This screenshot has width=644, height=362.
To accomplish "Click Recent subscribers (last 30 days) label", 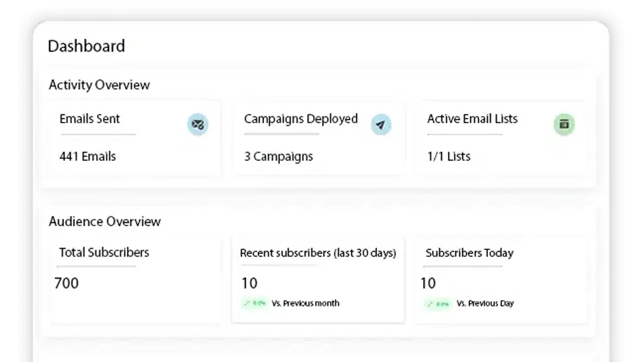I will click(318, 253).
